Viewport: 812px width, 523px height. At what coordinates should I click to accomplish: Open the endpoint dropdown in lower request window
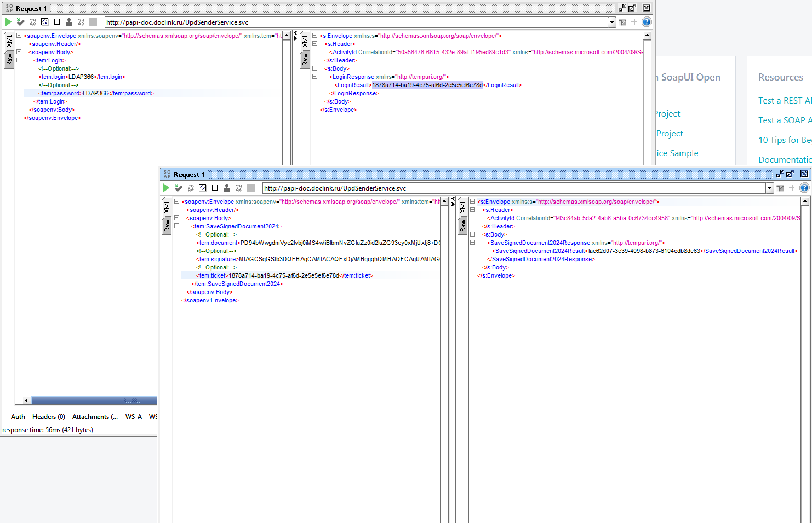[x=770, y=188]
